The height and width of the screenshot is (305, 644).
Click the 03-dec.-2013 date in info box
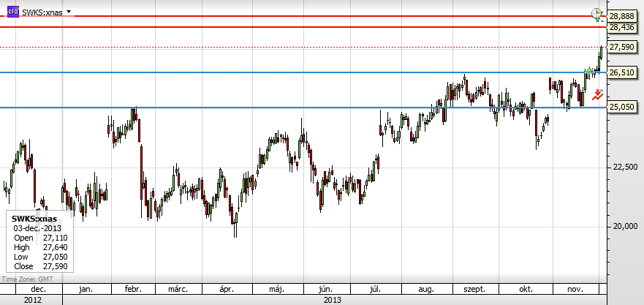37,228
